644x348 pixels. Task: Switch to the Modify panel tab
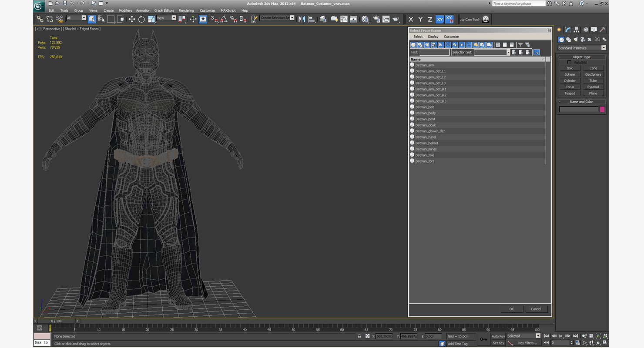coord(568,30)
